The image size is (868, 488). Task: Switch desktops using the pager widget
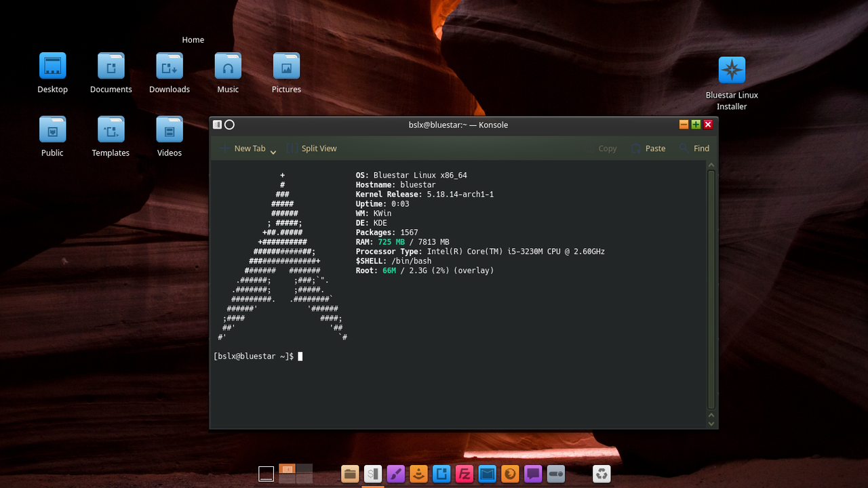(x=296, y=473)
